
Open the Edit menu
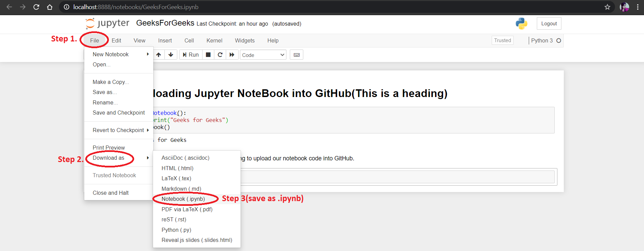[116, 40]
